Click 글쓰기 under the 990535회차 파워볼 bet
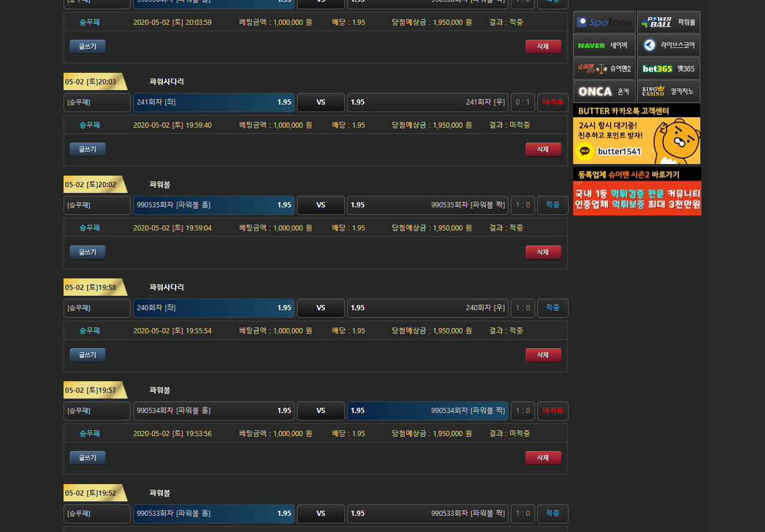This screenshot has height=532, width=765. (87, 252)
